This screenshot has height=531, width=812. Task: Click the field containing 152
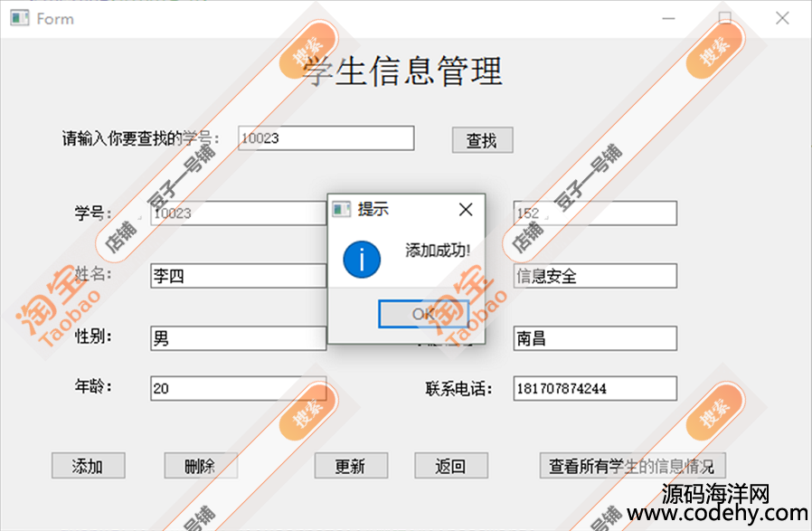594,213
